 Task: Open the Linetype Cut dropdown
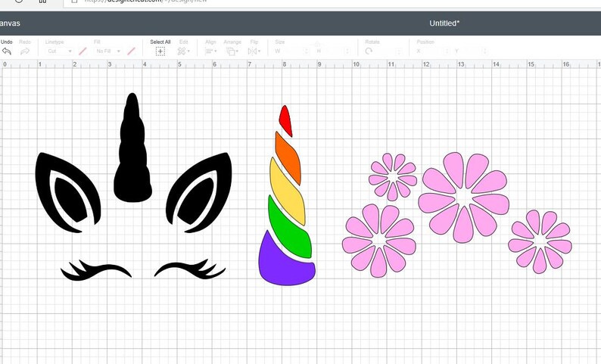[x=59, y=51]
